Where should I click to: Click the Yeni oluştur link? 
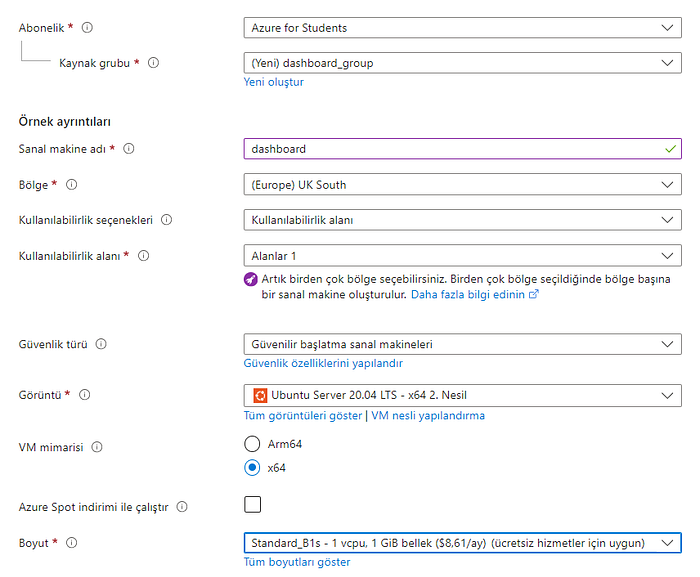273,82
